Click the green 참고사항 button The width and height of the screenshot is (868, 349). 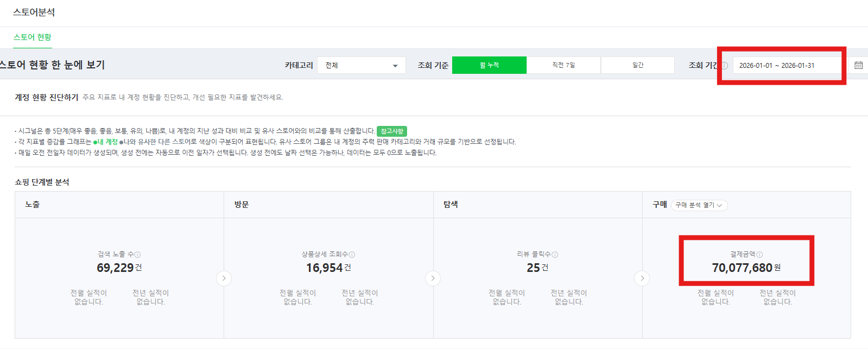tap(391, 131)
